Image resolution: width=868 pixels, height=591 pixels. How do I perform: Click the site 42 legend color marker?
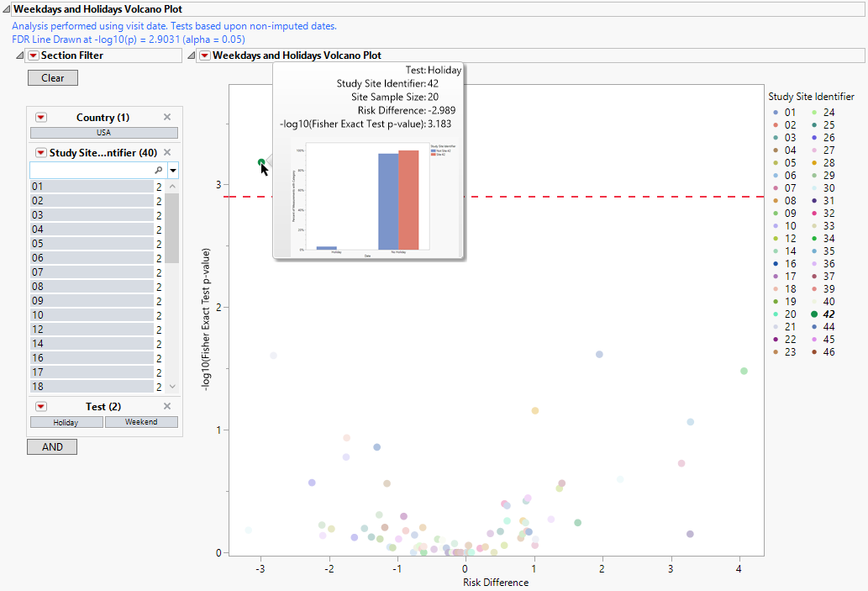pos(813,314)
